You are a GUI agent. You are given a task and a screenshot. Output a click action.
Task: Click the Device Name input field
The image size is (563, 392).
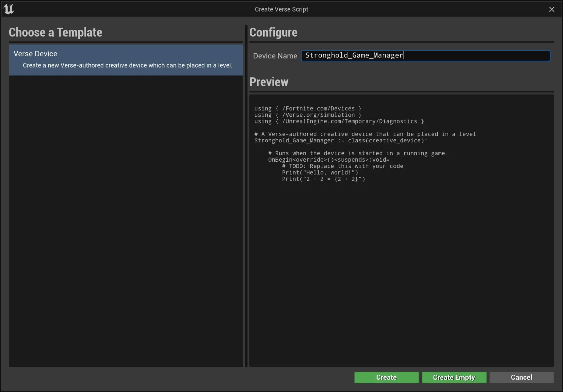point(426,56)
